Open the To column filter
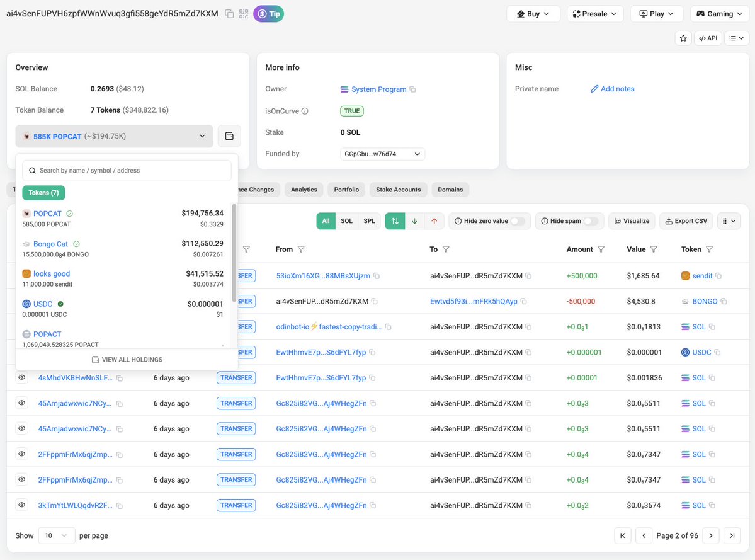 click(x=446, y=249)
